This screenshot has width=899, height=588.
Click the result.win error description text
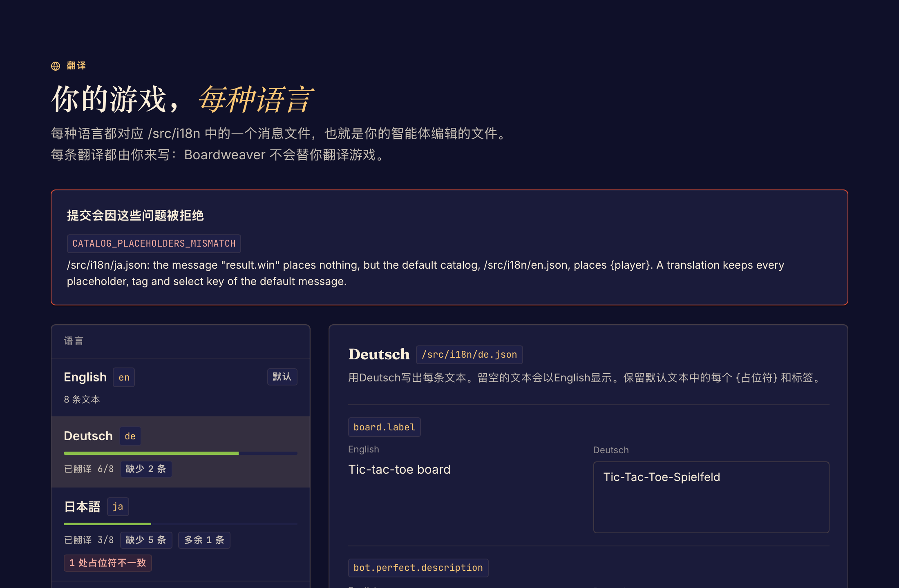coord(425,273)
